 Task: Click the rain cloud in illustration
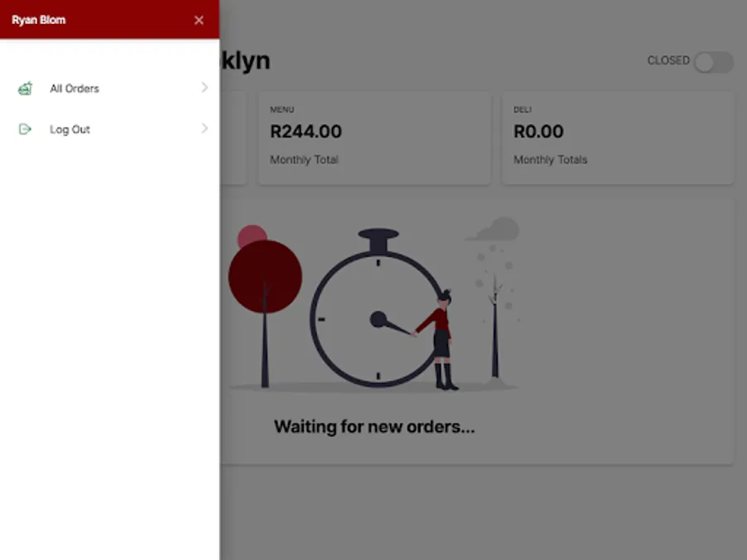(494, 230)
